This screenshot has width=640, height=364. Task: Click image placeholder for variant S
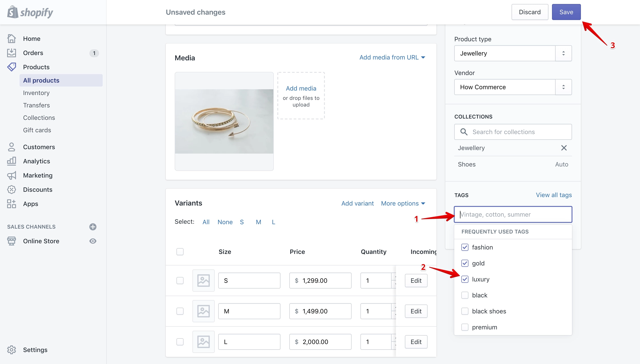204,281
